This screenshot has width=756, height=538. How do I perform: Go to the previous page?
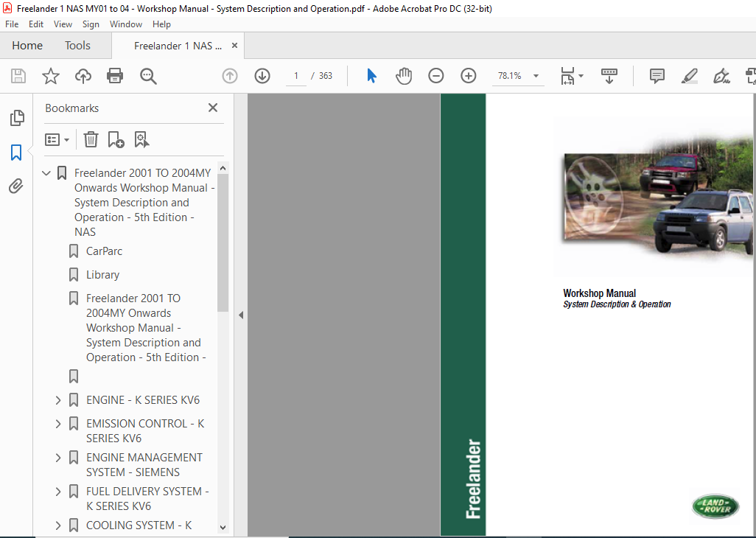pos(230,76)
